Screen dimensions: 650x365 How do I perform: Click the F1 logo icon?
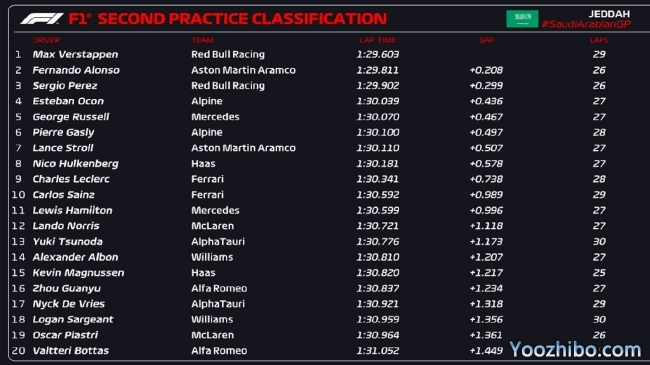[41, 19]
